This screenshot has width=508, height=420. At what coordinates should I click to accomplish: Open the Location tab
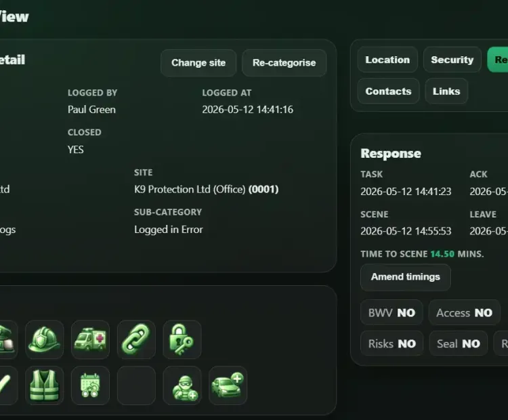[x=387, y=60]
